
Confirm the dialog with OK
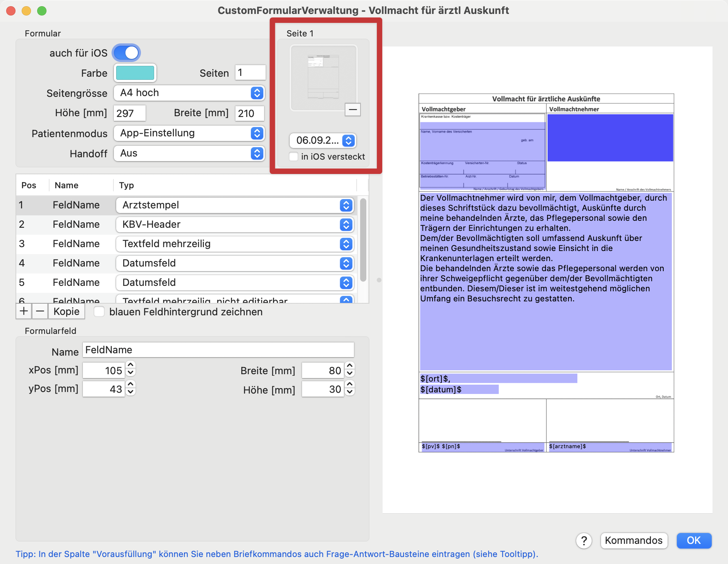click(x=694, y=541)
